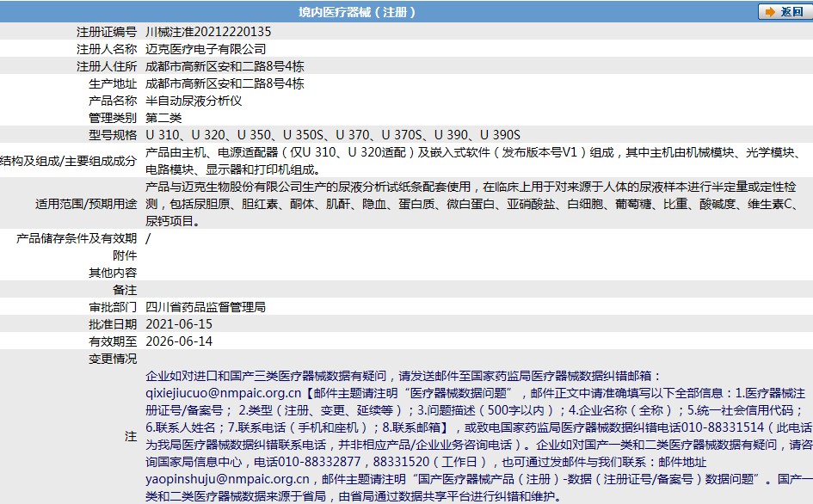Click the 注册人住所 label
The height and width of the screenshot is (504, 813).
[107, 66]
